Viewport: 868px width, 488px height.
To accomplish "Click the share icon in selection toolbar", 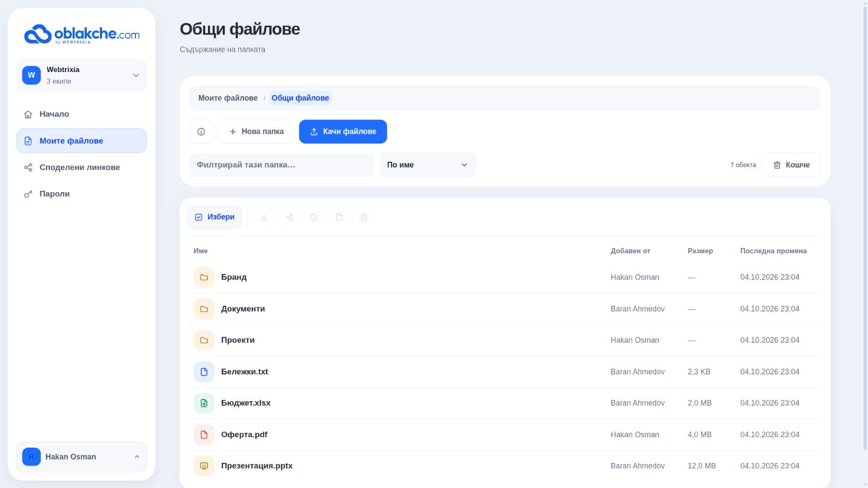I will 289,217.
